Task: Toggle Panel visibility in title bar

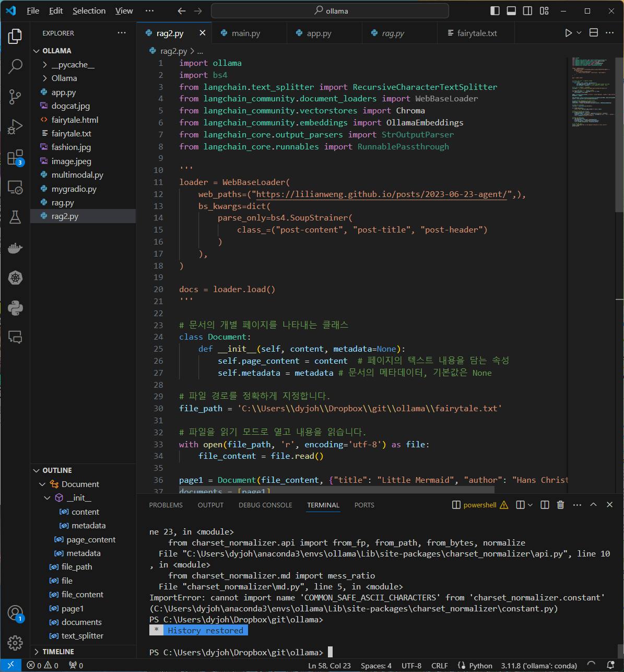Action: [x=511, y=11]
